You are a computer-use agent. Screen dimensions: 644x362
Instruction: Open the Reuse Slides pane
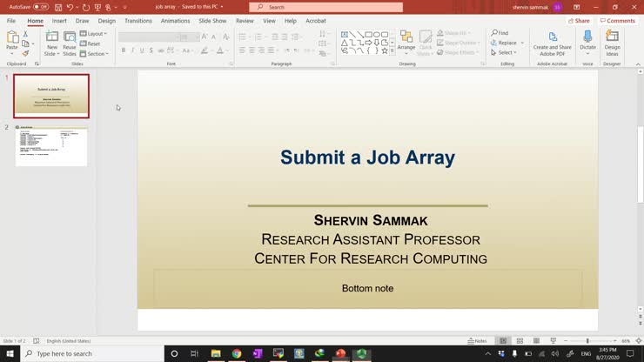click(70, 44)
